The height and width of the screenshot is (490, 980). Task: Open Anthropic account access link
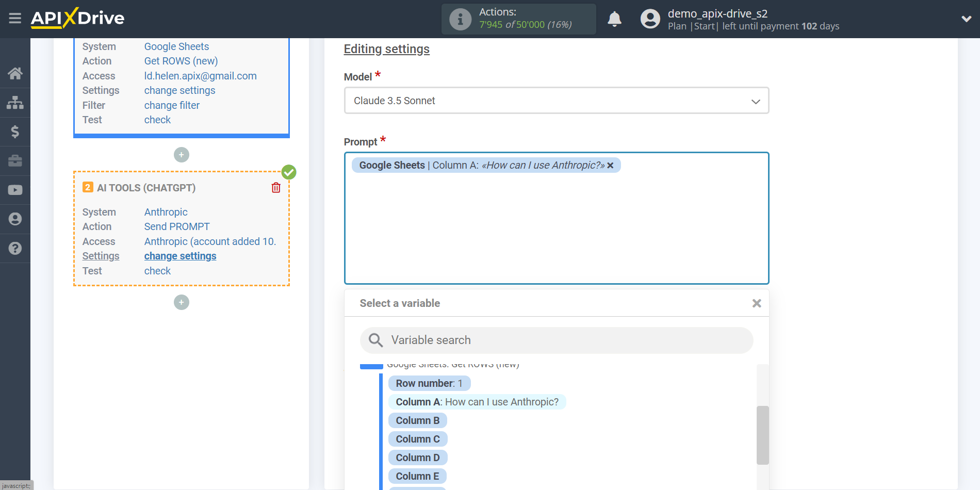(210, 241)
